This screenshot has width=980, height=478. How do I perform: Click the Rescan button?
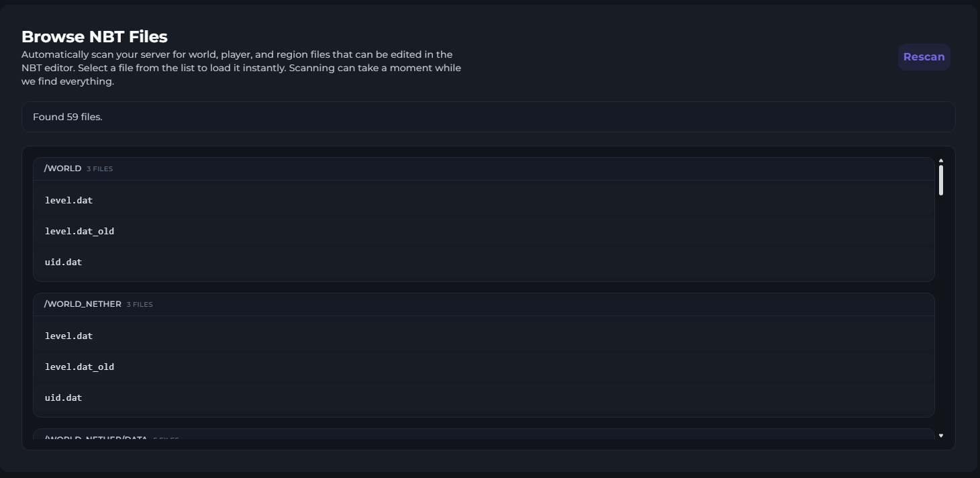tap(924, 57)
